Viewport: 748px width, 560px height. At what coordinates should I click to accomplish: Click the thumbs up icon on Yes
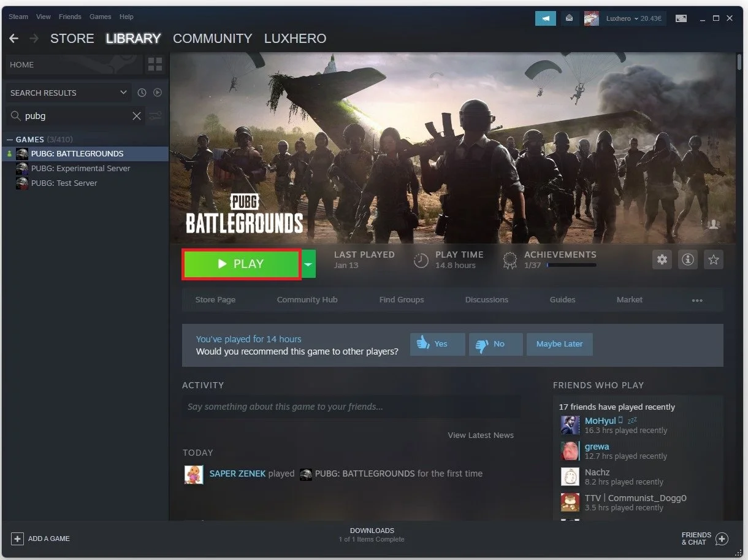422,344
